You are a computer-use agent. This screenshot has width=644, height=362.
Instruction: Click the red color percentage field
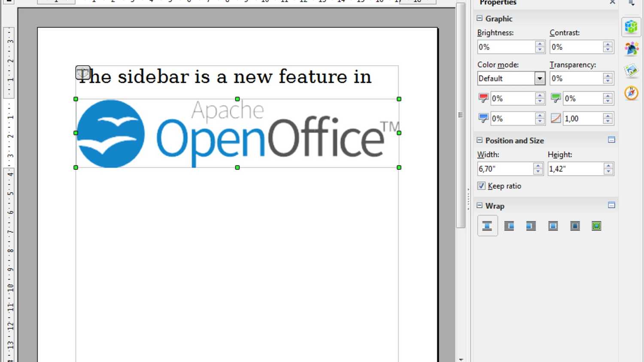coord(513,98)
